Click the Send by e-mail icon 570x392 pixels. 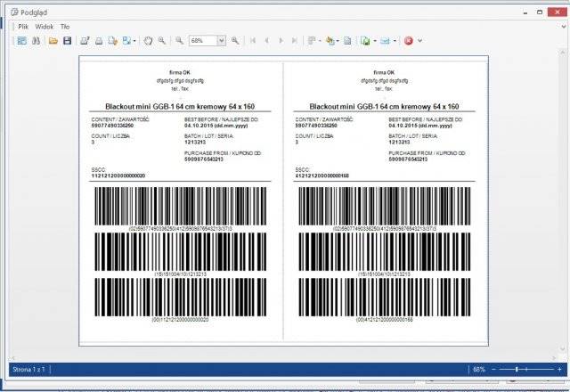pyautogui.click(x=385, y=41)
